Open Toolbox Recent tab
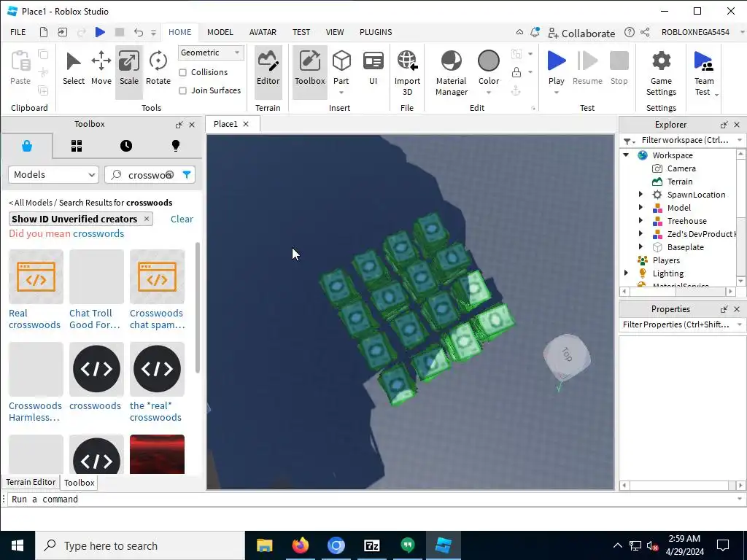Image resolution: width=747 pixels, height=560 pixels. [x=126, y=146]
